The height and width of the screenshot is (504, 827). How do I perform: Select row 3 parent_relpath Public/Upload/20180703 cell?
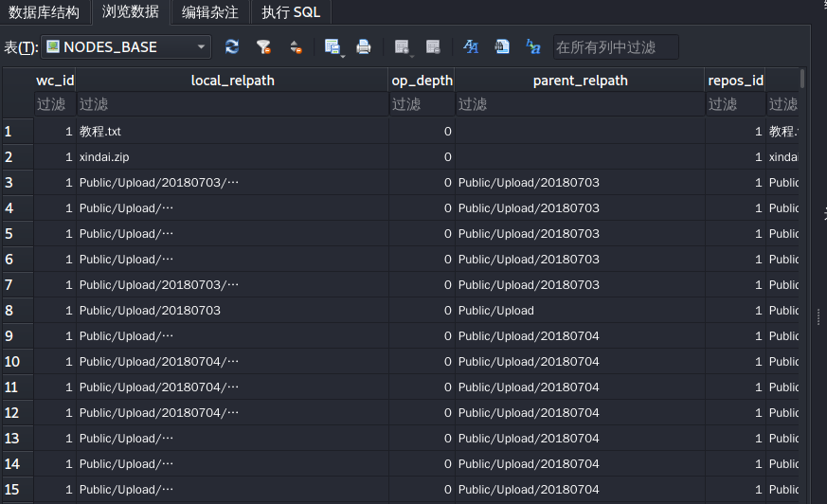point(580,183)
